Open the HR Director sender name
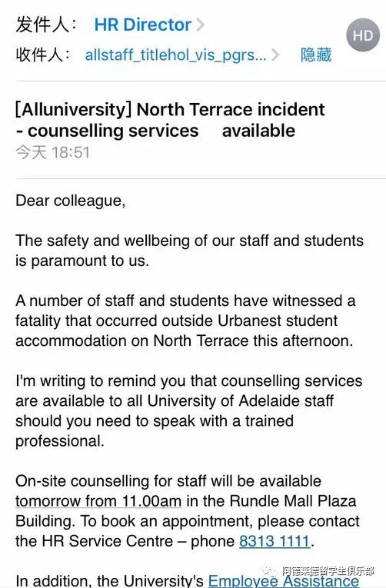Screen dimensions: 386x588 coord(142,25)
